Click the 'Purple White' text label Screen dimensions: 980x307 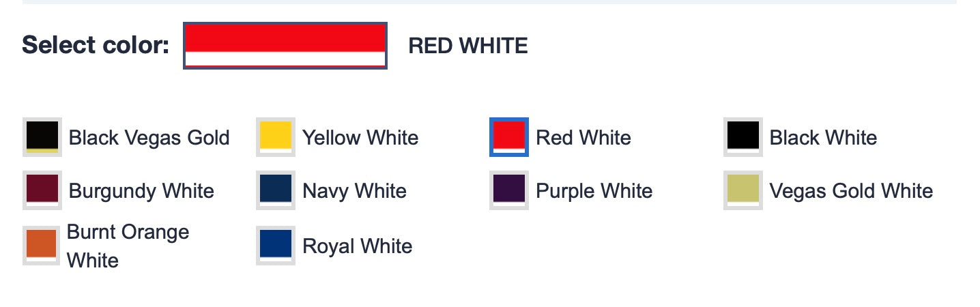coord(594,191)
